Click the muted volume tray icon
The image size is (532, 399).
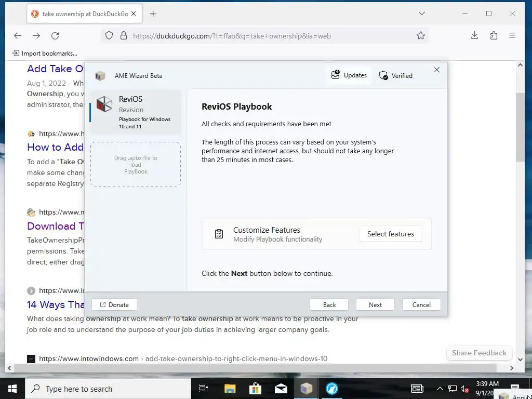click(x=465, y=389)
